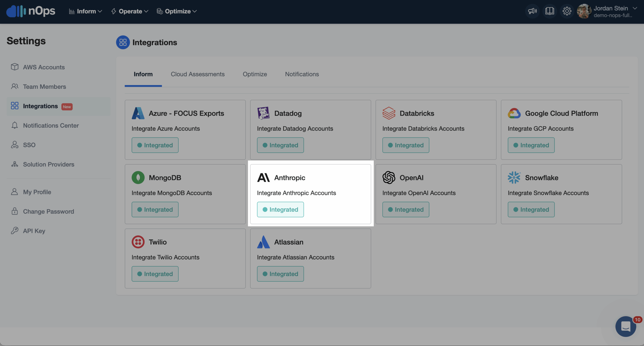
Task: Open the Operate dropdown menu
Action: click(x=130, y=11)
